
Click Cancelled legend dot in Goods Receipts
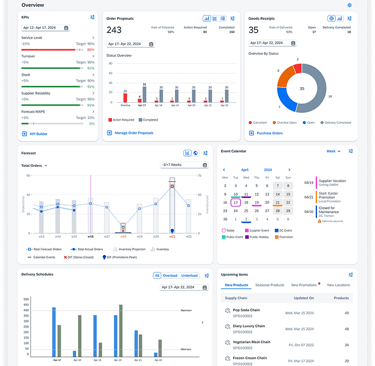250,123
